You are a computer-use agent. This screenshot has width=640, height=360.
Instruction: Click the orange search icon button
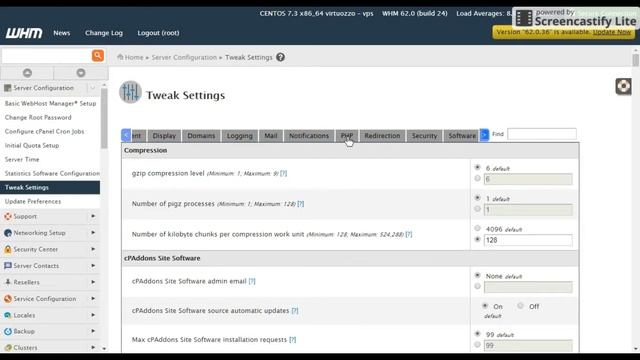(98, 56)
